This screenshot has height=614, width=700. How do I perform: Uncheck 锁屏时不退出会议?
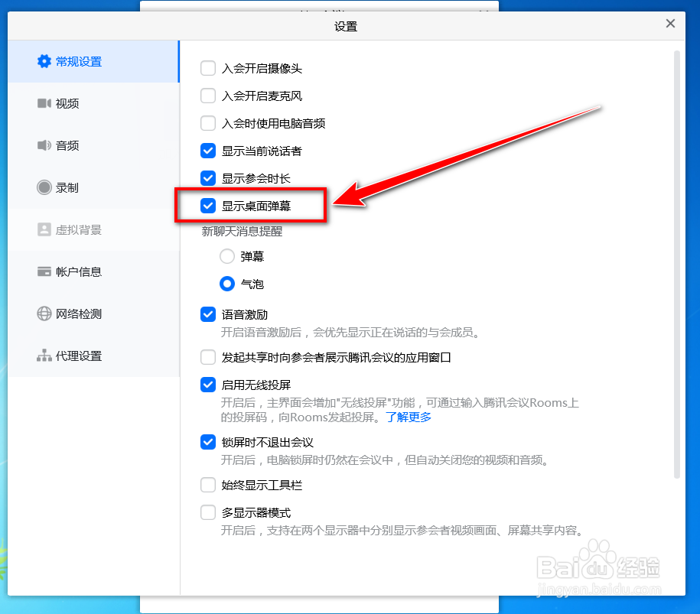pos(207,441)
